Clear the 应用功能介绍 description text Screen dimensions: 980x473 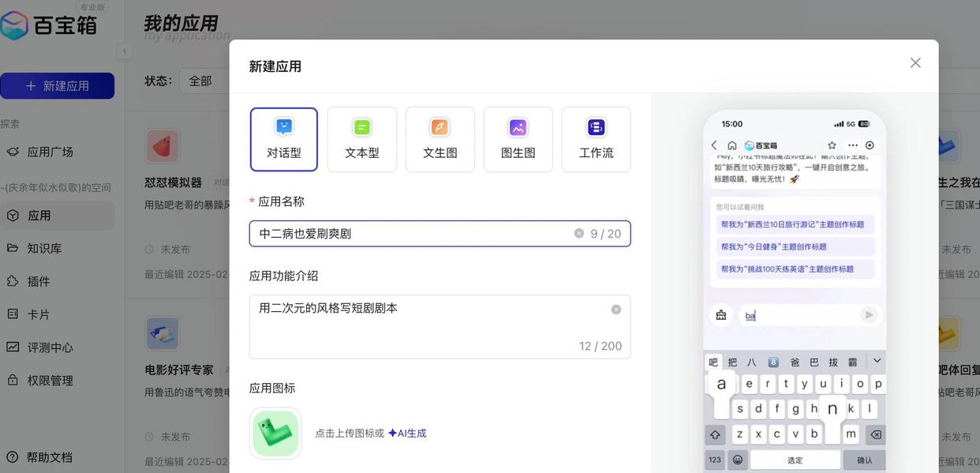tap(616, 310)
